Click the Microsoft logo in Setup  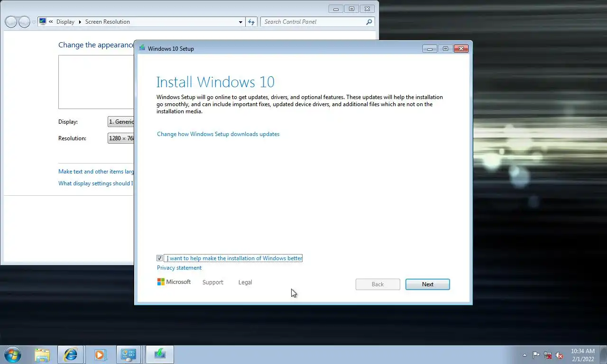174,282
